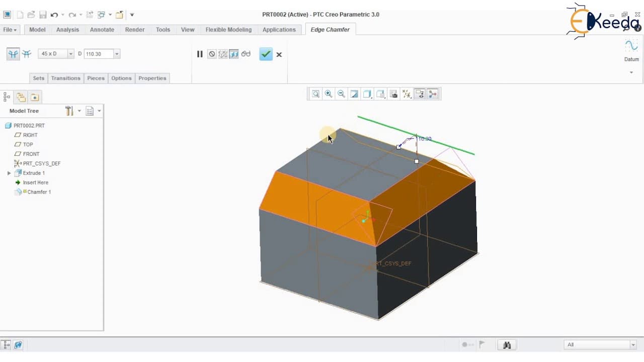Switch to the Render tab

(x=135, y=30)
